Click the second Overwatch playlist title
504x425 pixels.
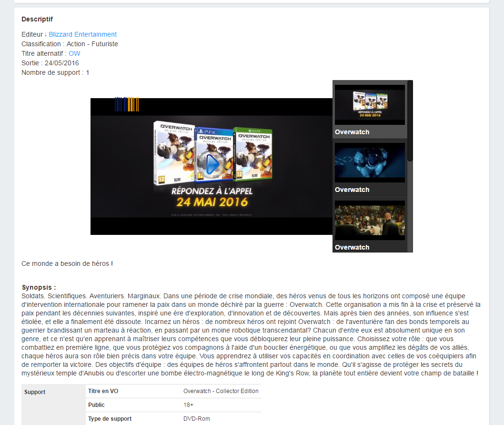click(352, 190)
